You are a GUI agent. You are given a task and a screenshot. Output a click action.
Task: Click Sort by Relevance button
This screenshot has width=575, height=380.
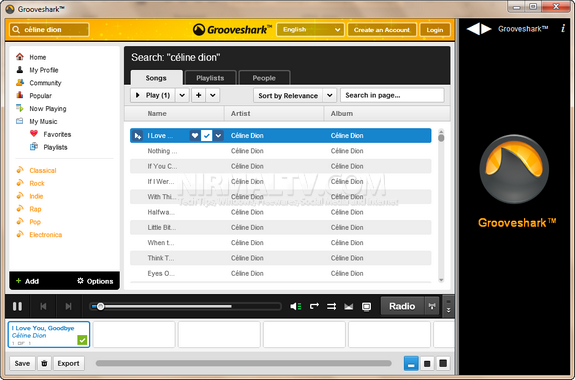click(x=288, y=95)
